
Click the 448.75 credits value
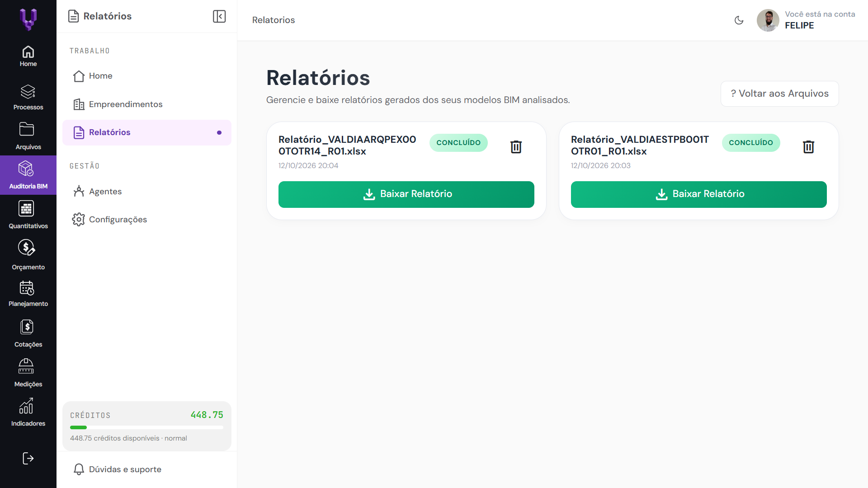coord(207,415)
